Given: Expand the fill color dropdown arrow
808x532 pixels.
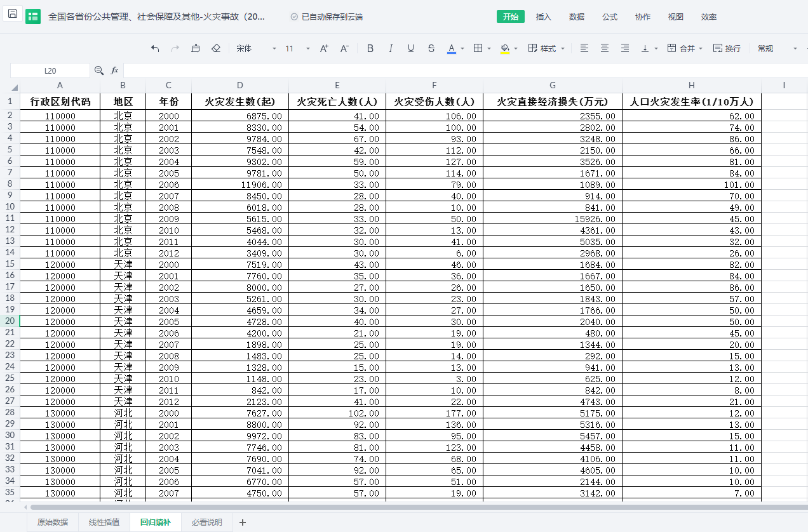Looking at the screenshot, I should tap(516, 48).
